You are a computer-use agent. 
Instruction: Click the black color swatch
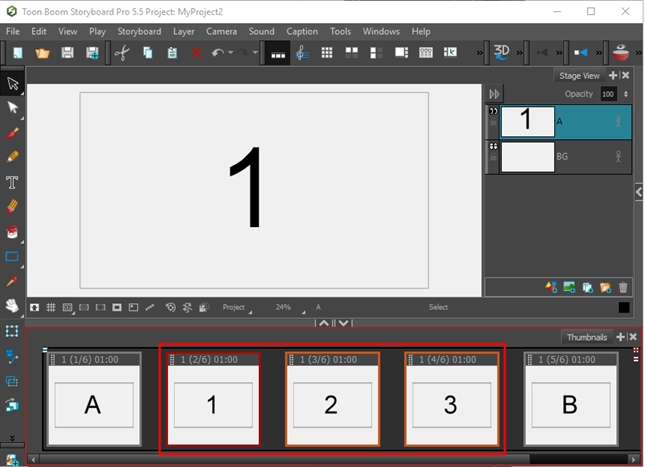624,308
